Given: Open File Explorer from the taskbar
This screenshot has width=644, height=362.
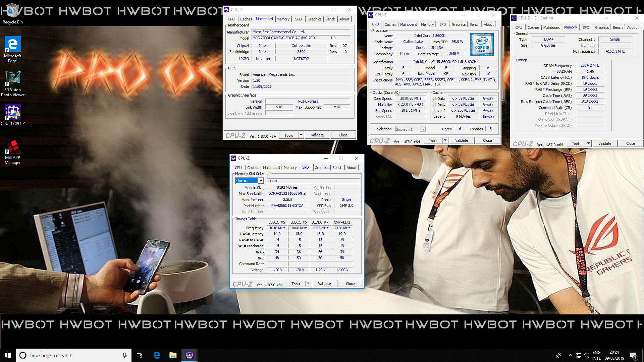Looking at the screenshot, I should [173, 355].
